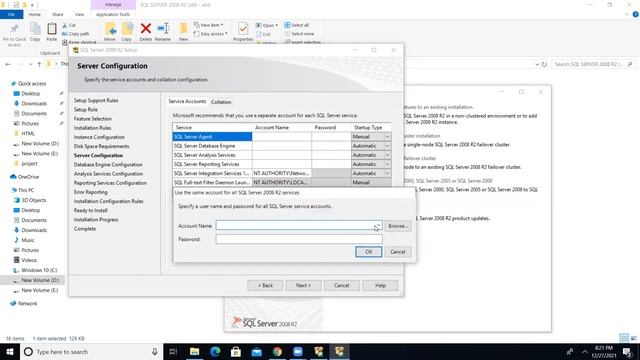Switch to the Collation tab

click(x=221, y=102)
